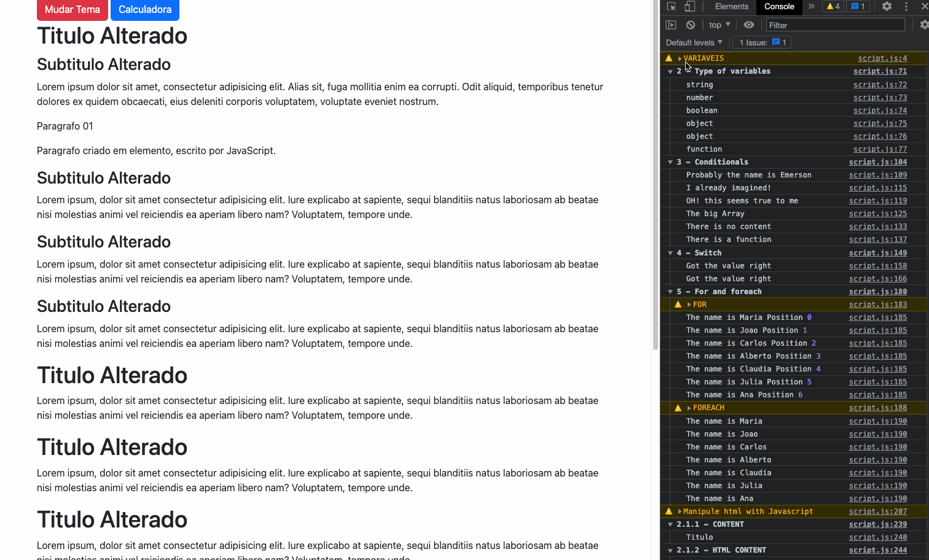Create a live expression with the eye icon
Image resolution: width=929 pixels, height=560 pixels.
(748, 25)
